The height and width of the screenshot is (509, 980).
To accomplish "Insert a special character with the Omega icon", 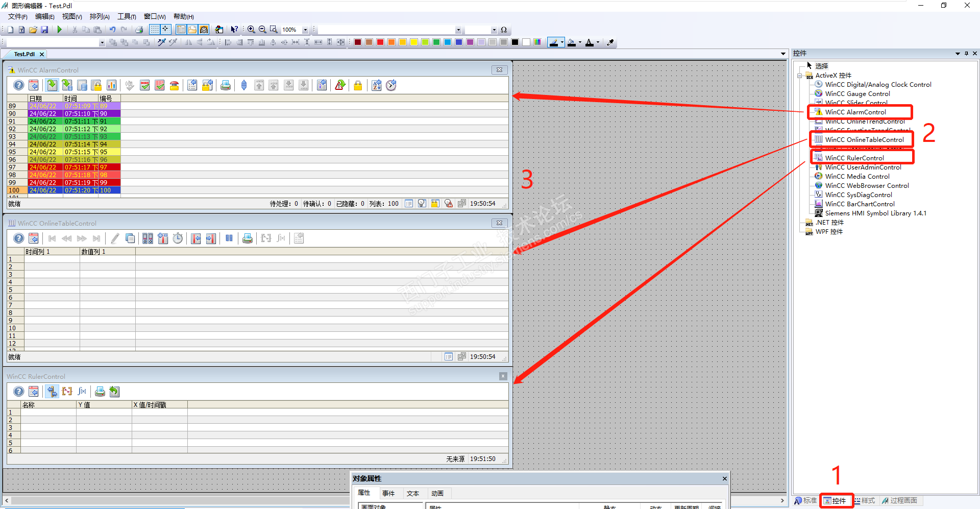I will (504, 30).
